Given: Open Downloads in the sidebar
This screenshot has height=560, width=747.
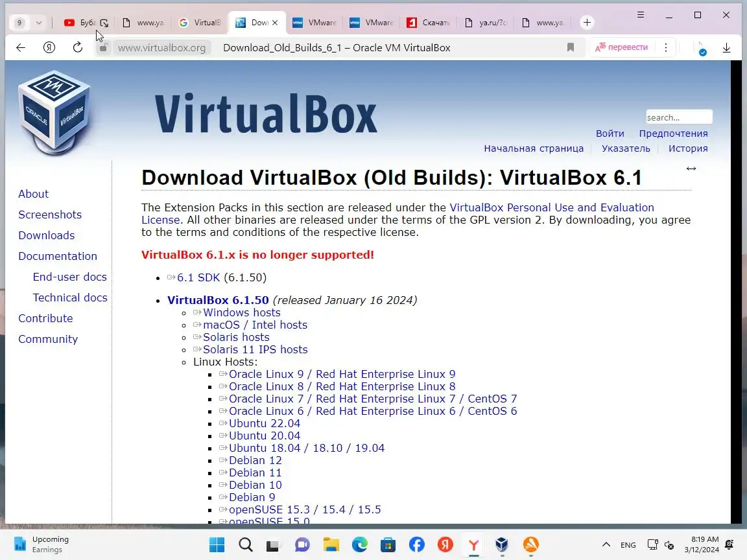Looking at the screenshot, I should click(x=46, y=235).
